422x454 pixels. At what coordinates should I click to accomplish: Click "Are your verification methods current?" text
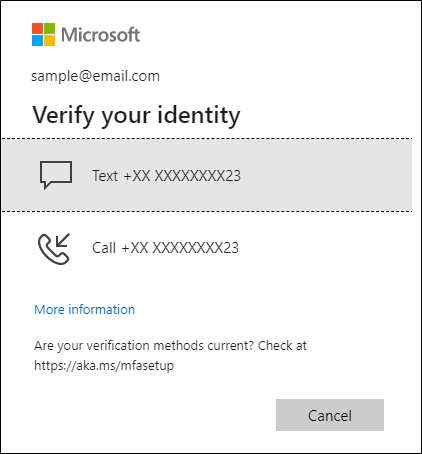click(144, 346)
